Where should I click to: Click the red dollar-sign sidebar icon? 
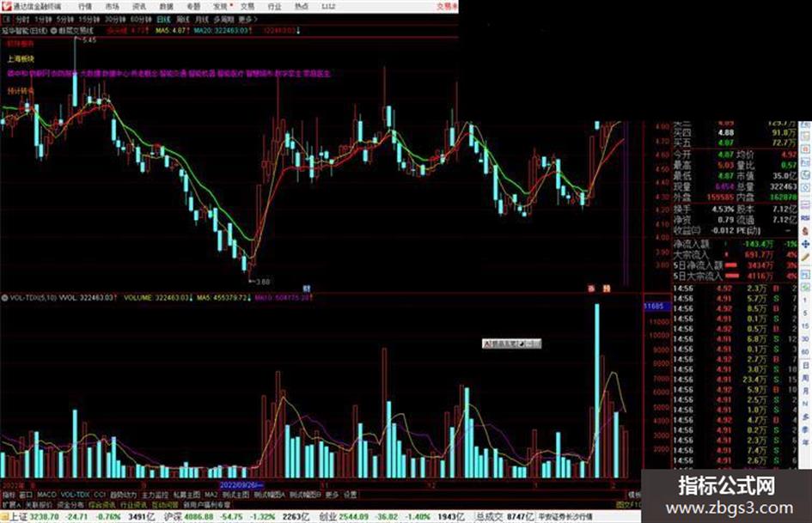pos(805,231)
